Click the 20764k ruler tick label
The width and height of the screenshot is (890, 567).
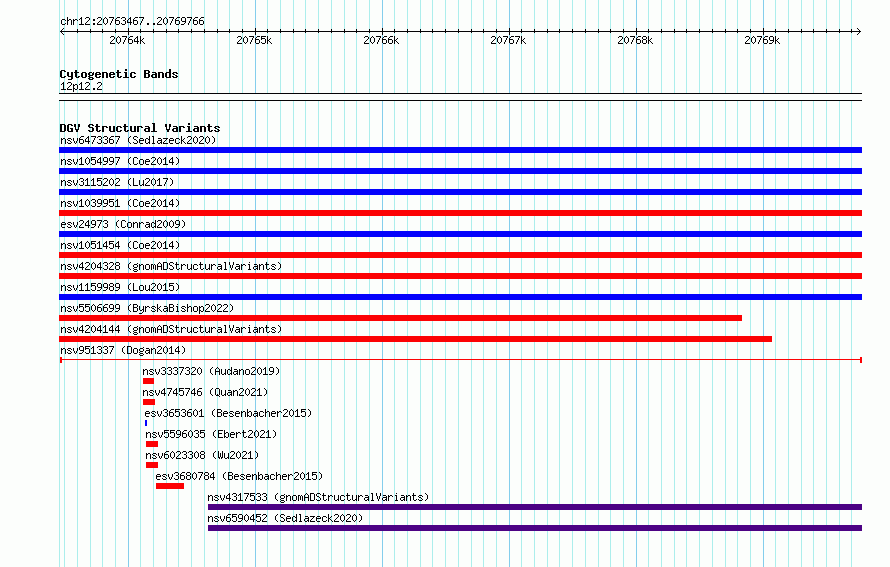[127, 40]
